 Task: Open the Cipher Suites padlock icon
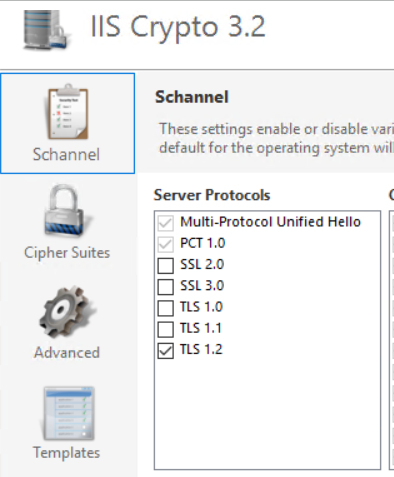tap(67, 210)
